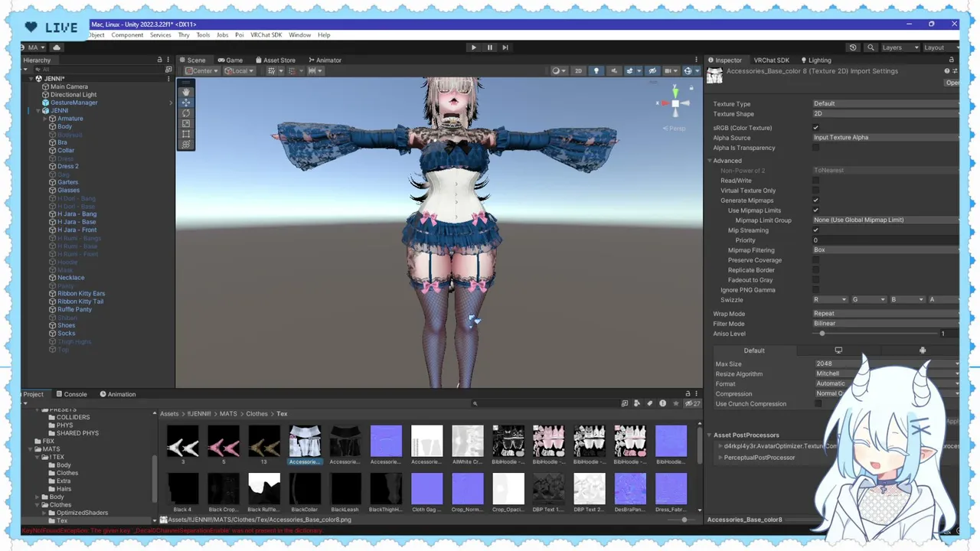Toggle scene lighting with the lightbulb icon
The width and height of the screenshot is (980, 551).
click(x=596, y=71)
